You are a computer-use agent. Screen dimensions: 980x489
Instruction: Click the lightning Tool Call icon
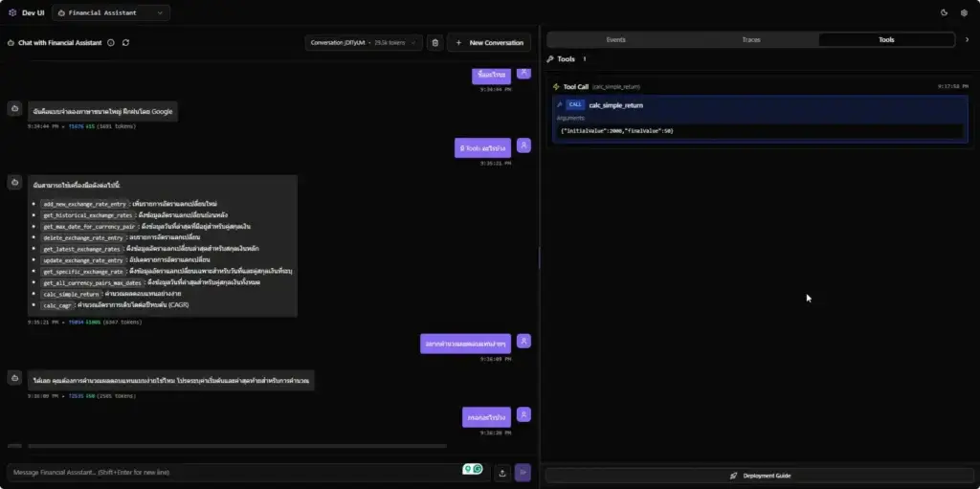click(x=556, y=86)
